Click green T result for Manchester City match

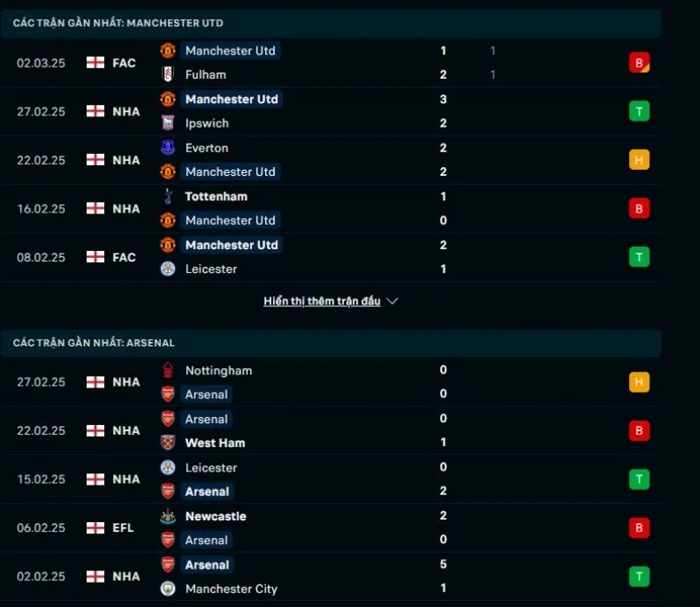pos(639,576)
